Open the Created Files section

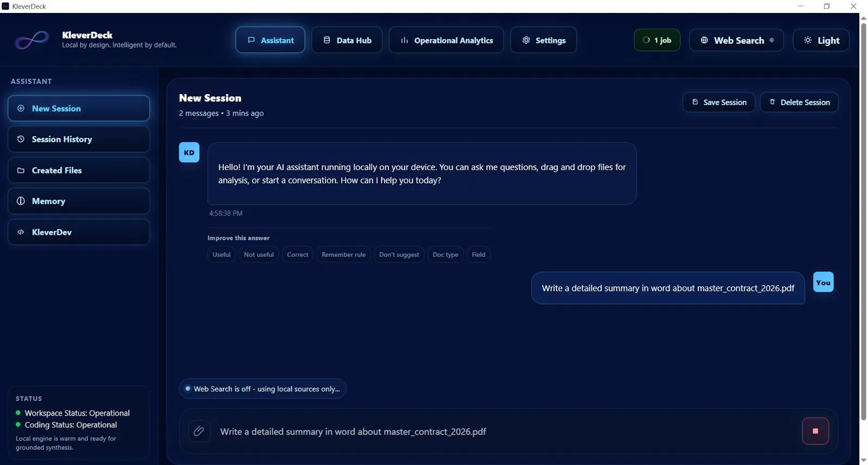pyautogui.click(x=79, y=170)
